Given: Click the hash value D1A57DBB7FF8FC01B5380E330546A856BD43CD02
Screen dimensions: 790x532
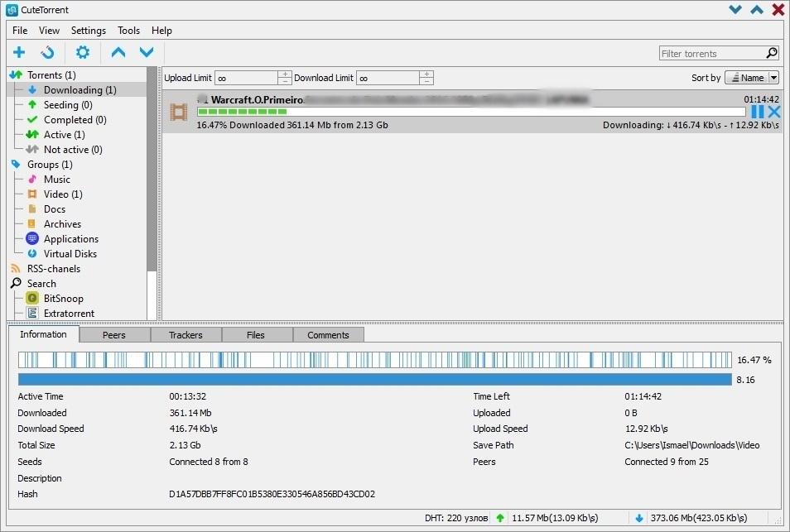Looking at the screenshot, I should [272, 494].
